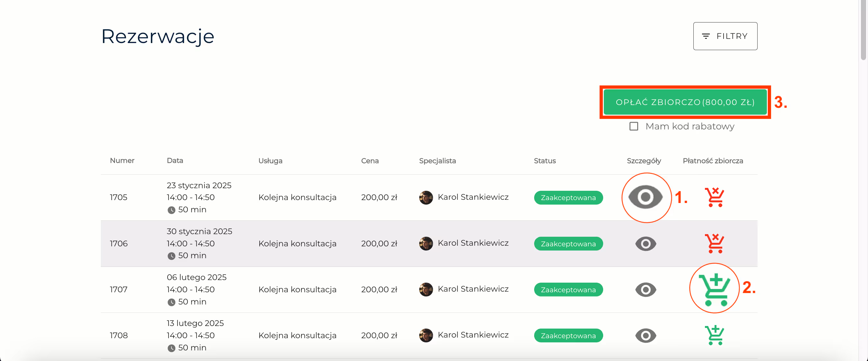The width and height of the screenshot is (868, 361).
Task: Remove reservation 1705 from bulk payment
Action: point(714,197)
